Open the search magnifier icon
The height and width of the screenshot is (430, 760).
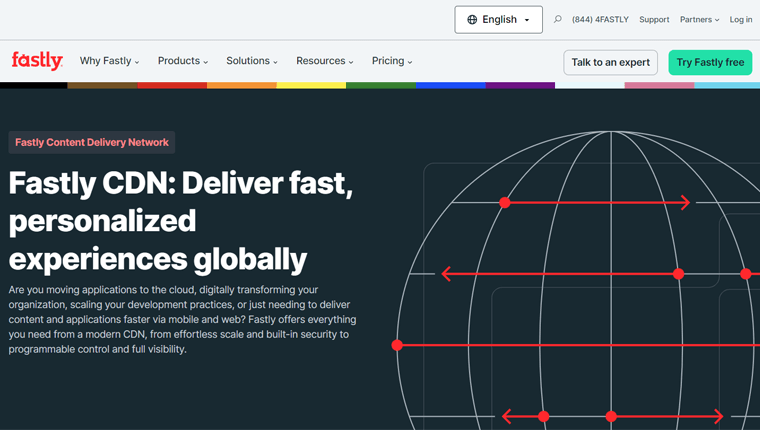(558, 19)
